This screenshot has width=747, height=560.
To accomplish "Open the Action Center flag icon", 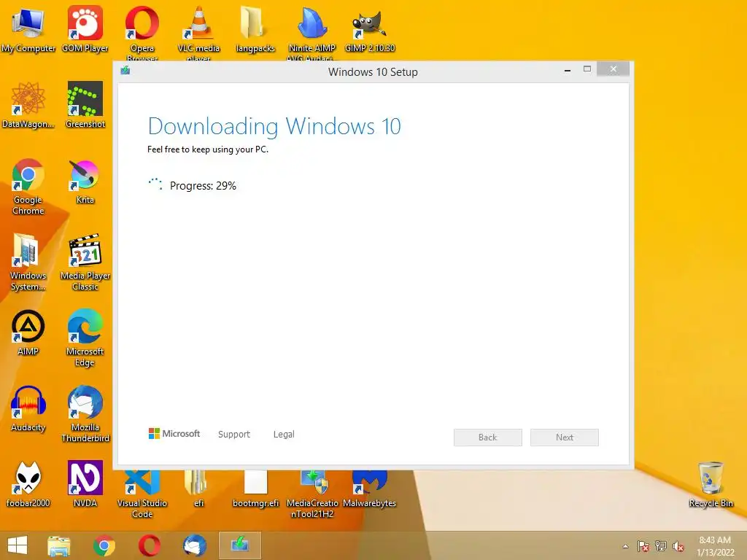I will [643, 546].
